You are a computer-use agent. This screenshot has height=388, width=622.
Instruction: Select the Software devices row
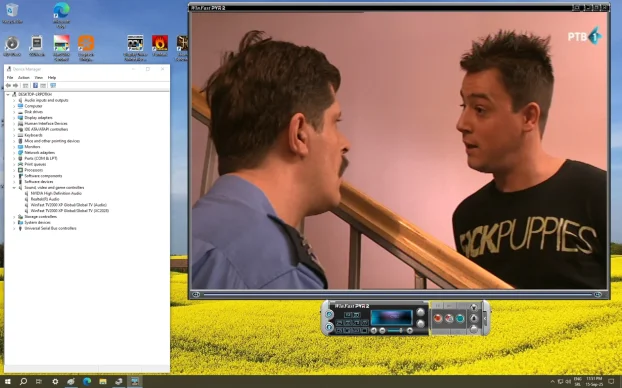(x=38, y=182)
